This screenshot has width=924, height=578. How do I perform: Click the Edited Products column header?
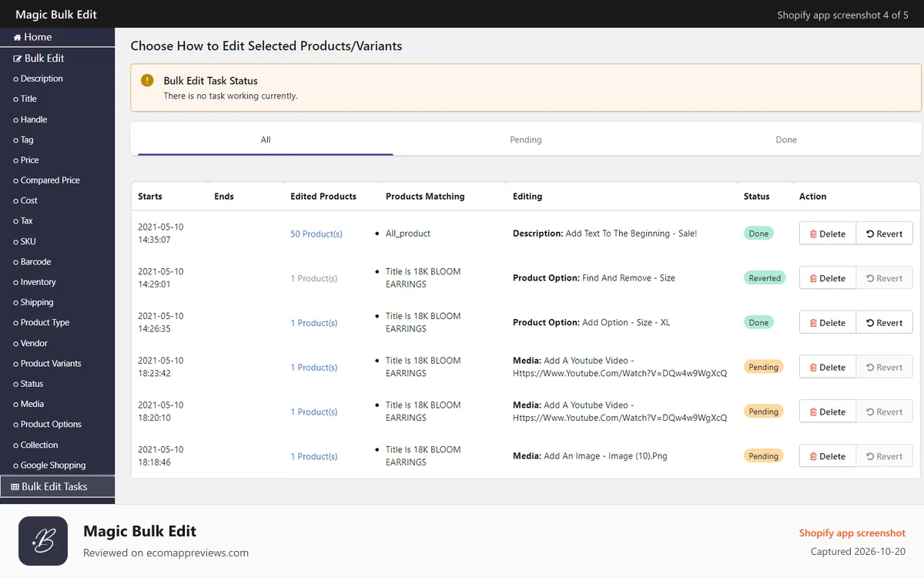tap(323, 197)
